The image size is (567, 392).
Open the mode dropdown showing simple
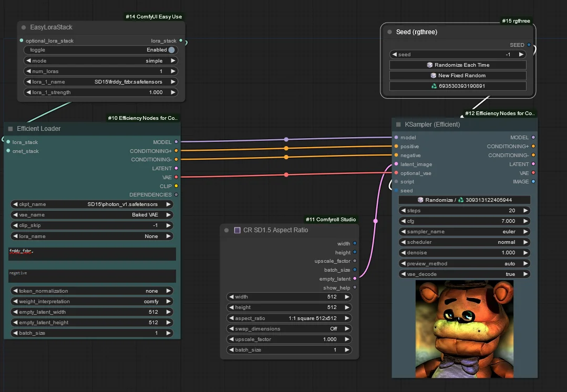coord(101,61)
